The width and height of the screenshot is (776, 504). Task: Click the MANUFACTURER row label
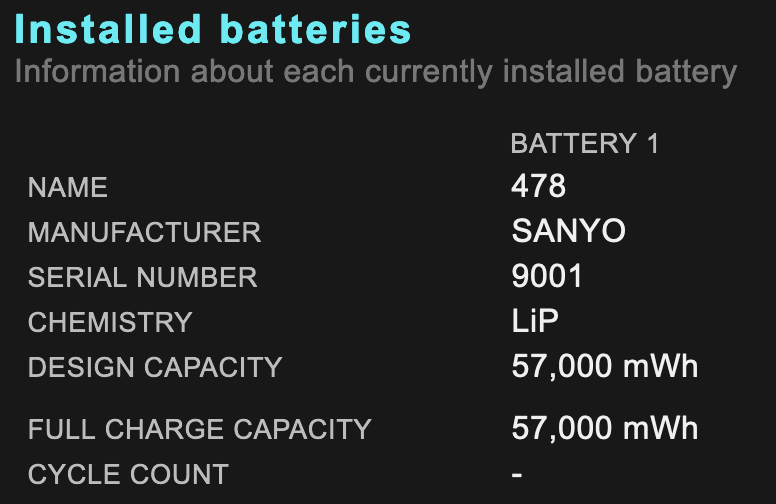coord(144,232)
